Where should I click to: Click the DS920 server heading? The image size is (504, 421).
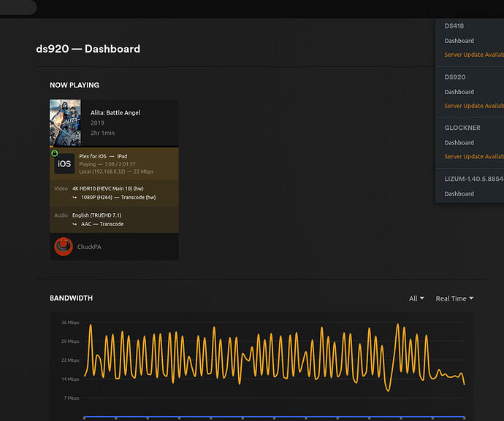[455, 77]
